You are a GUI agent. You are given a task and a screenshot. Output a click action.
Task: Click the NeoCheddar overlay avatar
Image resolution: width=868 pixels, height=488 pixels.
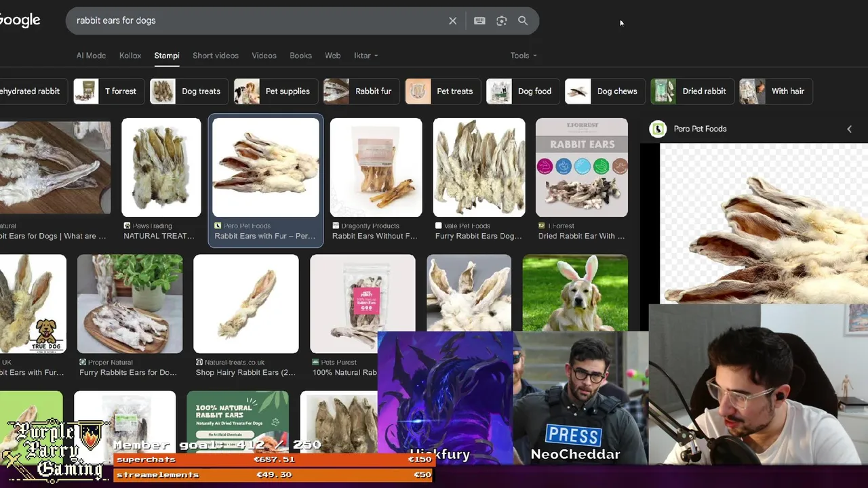pos(580,396)
